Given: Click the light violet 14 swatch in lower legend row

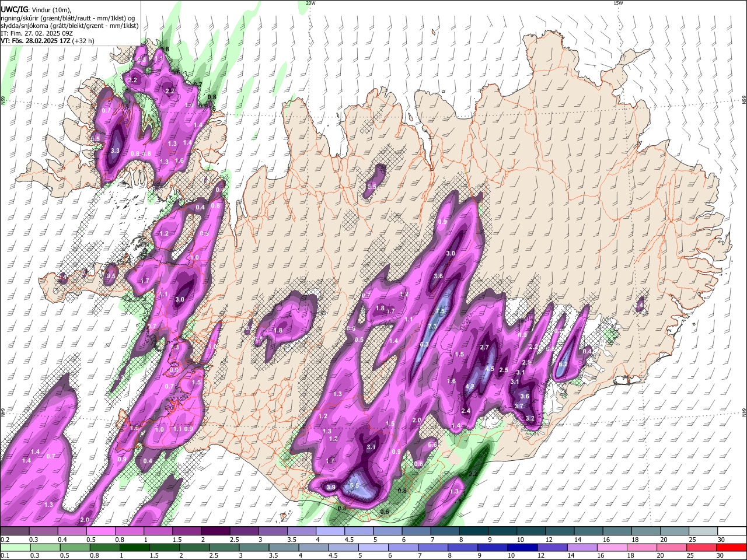Looking at the screenshot, I should coord(582,547).
